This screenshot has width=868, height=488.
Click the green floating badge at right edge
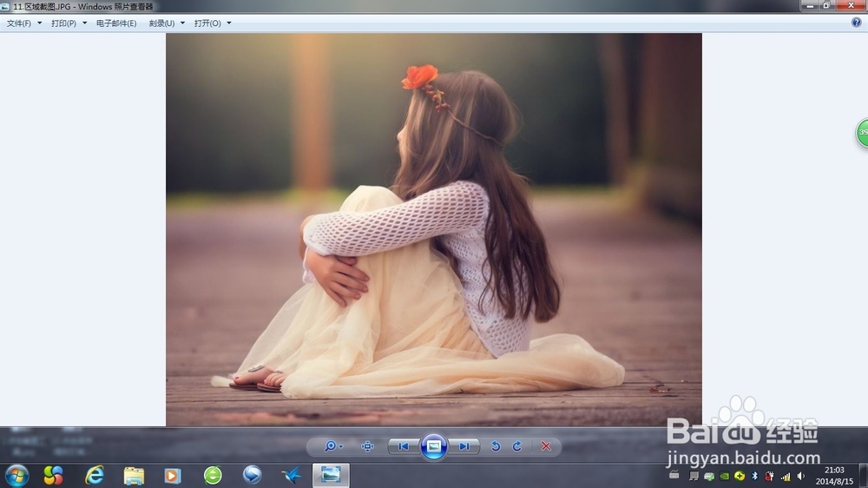(x=862, y=133)
